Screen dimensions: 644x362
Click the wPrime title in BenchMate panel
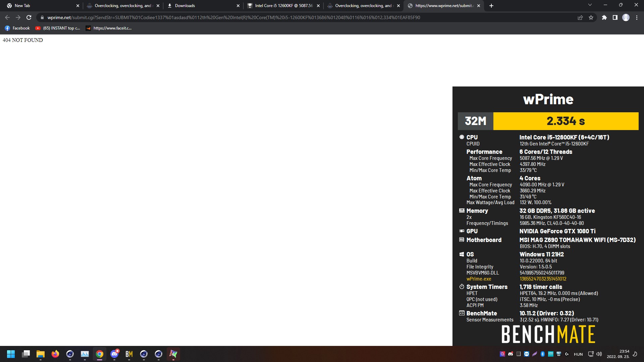[x=548, y=99]
